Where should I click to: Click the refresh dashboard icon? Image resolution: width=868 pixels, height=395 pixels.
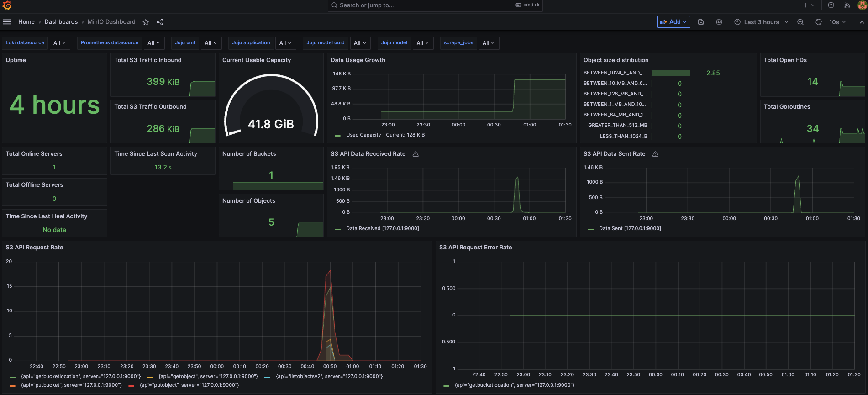pyautogui.click(x=819, y=22)
